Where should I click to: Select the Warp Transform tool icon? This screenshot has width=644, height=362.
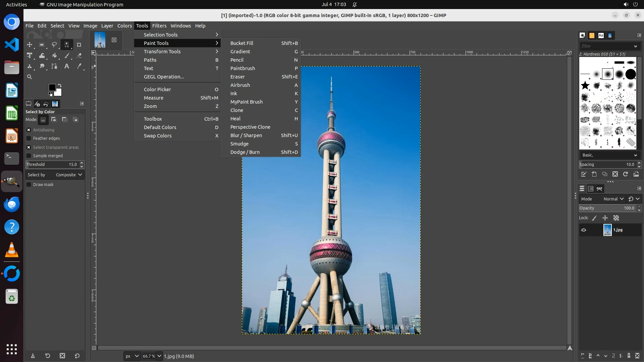pyautogui.click(x=42, y=56)
